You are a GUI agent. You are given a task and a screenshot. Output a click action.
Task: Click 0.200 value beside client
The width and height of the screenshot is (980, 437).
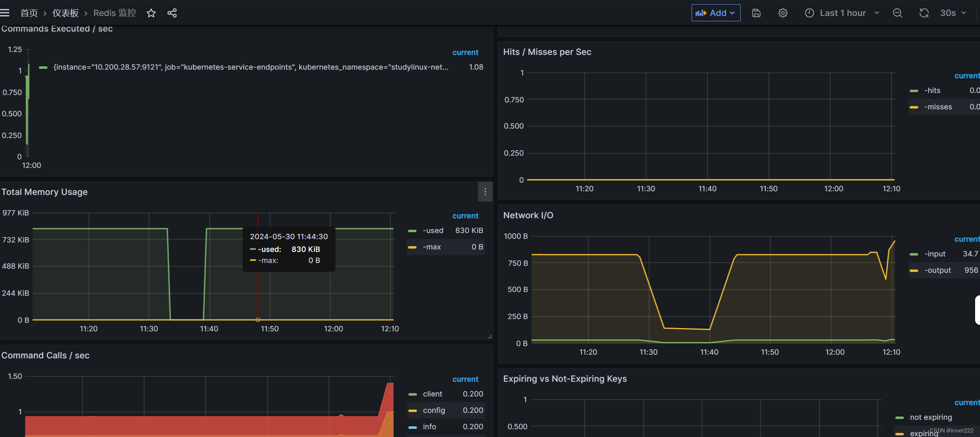(473, 394)
